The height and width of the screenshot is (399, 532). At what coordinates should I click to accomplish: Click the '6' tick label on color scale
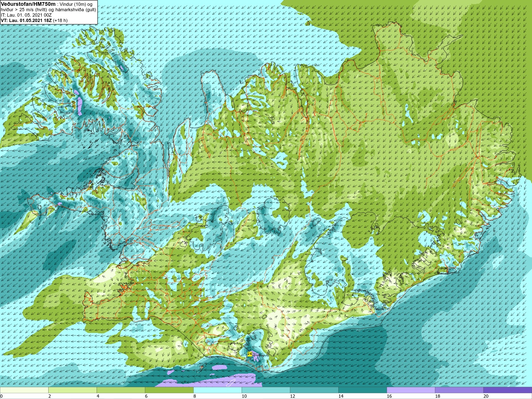pos(146,396)
